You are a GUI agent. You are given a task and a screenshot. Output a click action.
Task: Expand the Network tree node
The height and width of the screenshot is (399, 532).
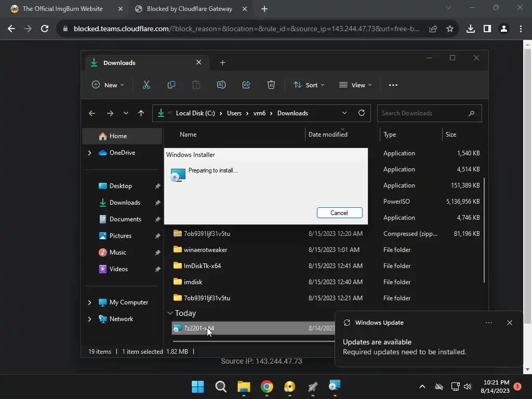[89, 319]
